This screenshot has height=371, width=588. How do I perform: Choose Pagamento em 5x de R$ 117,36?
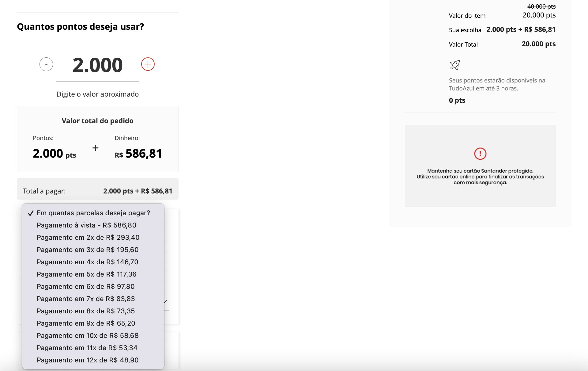(93, 274)
